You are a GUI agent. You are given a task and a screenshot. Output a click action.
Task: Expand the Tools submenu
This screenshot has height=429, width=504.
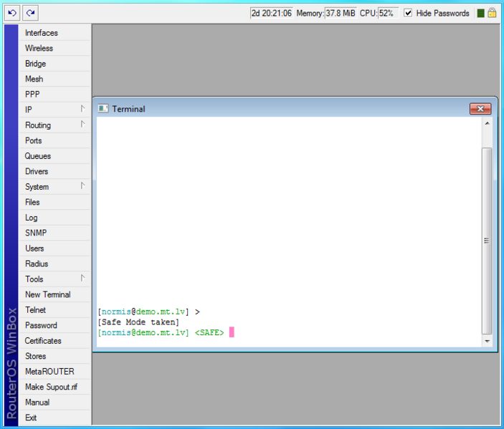point(54,279)
